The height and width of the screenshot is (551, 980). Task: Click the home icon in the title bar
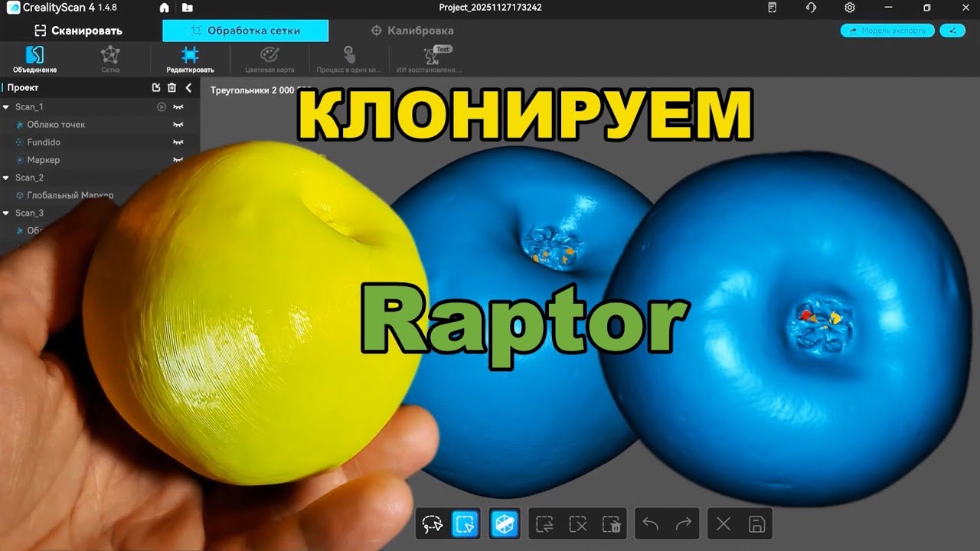(164, 8)
